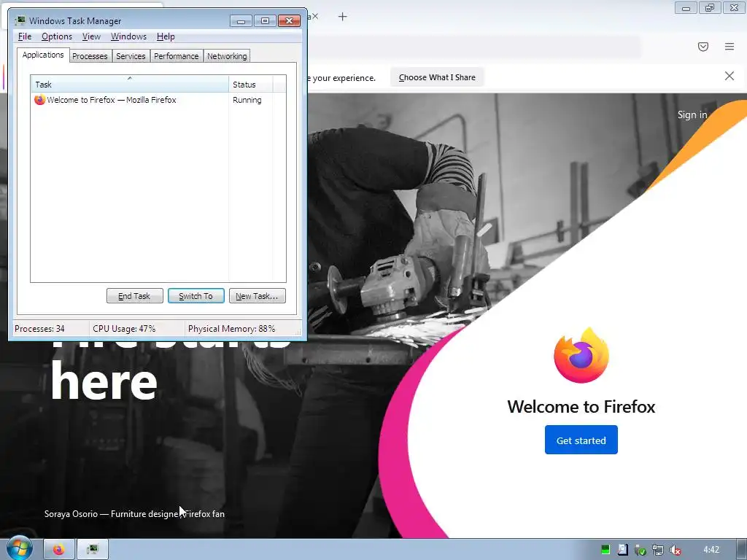
Task: Click the Show Desktop strip
Action: pos(742,550)
